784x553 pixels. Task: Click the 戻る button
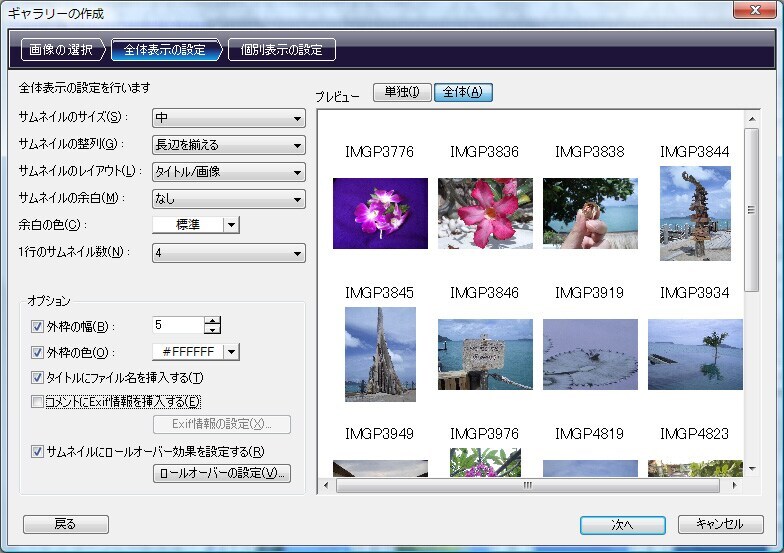coord(66,524)
